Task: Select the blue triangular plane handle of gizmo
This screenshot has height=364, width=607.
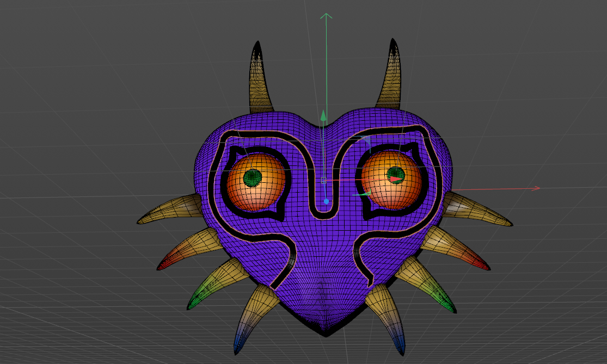Action: pyautogui.click(x=366, y=140)
